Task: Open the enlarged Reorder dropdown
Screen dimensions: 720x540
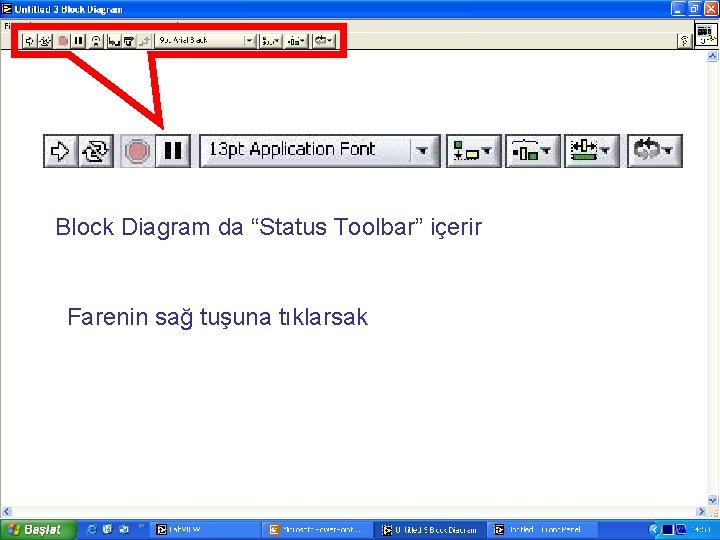Action: (x=655, y=151)
